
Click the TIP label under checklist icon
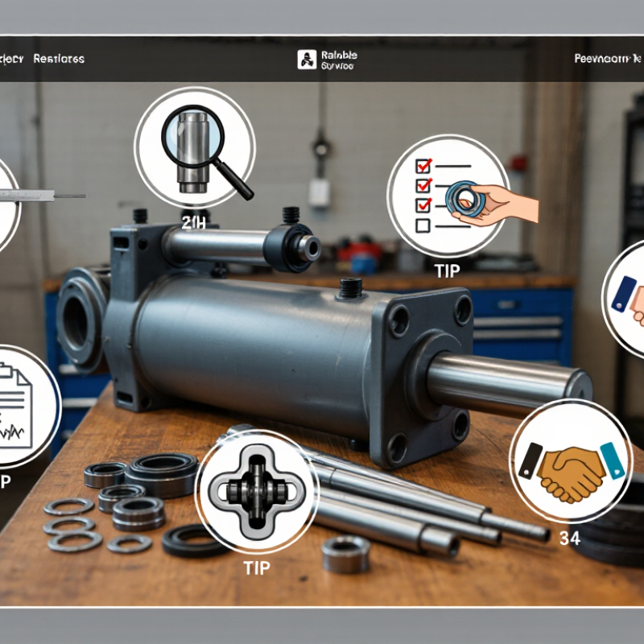click(447, 271)
